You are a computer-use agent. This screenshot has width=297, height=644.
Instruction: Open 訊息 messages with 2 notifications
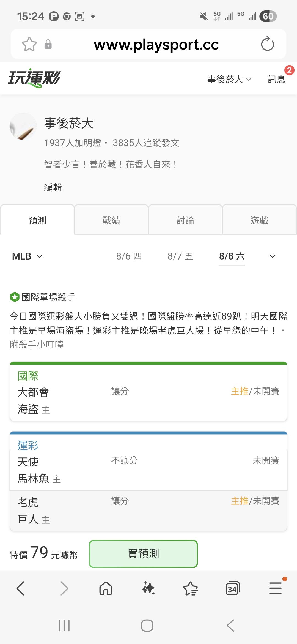(x=277, y=79)
